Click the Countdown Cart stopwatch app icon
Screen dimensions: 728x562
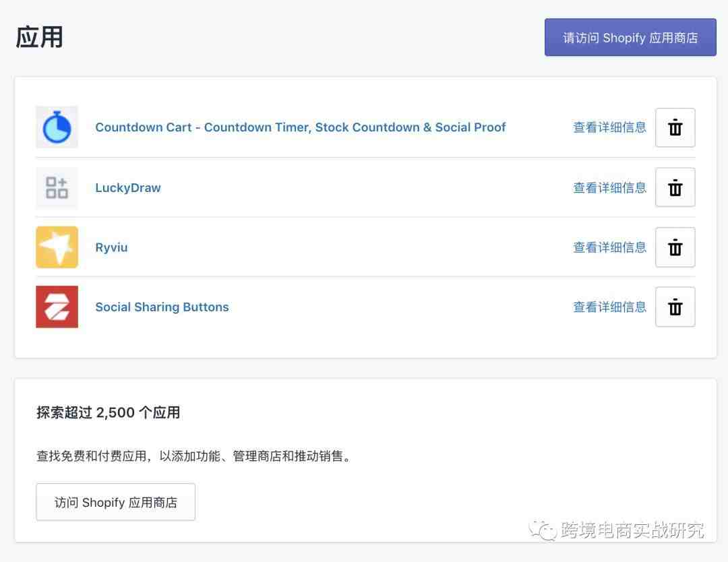[x=57, y=127]
